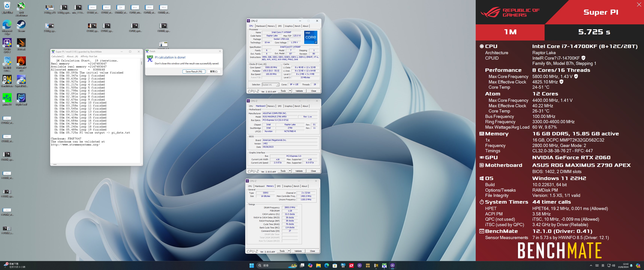Open the CPUID CPU-Z desktop shortcut
The image size is (644, 270).
pos(7,45)
